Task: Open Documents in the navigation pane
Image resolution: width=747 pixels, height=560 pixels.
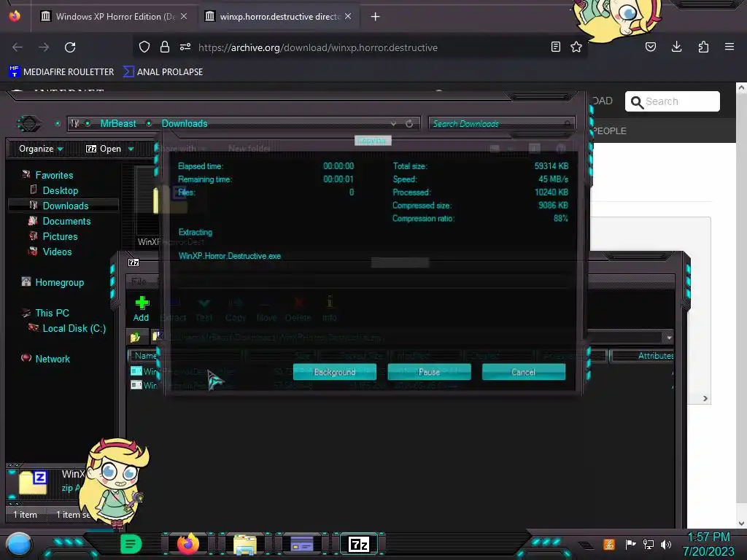Action: tap(66, 221)
